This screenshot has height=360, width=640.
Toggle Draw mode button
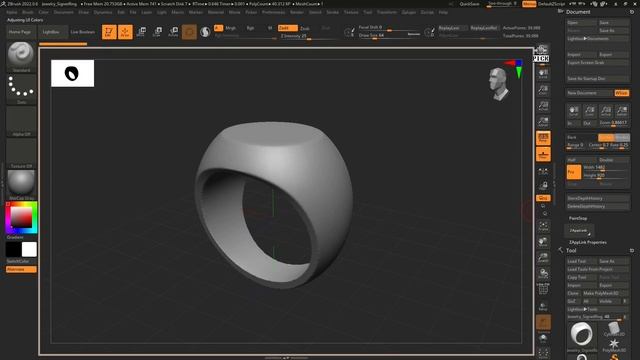click(125, 31)
